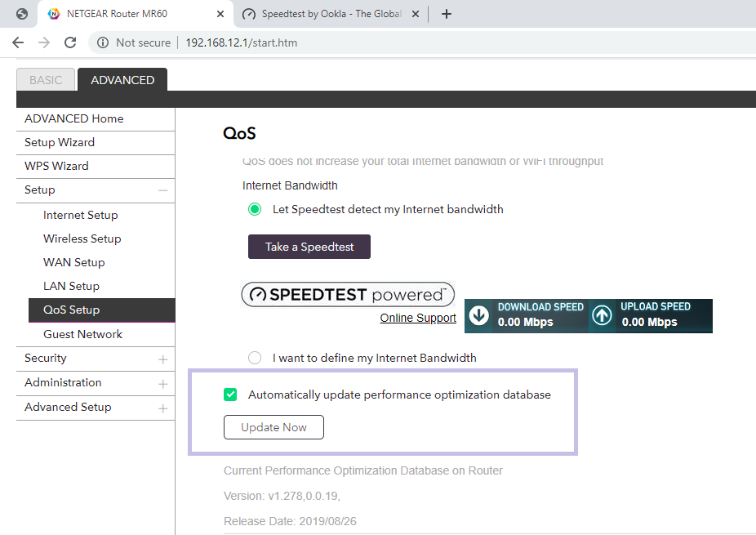Open Setup Wizard
The image size is (756, 535).
[96, 142]
